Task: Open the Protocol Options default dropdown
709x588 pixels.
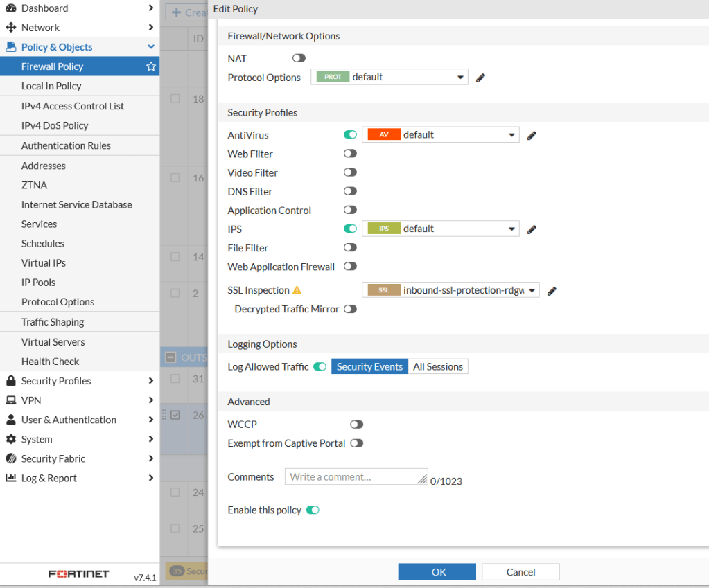Action: [392, 77]
